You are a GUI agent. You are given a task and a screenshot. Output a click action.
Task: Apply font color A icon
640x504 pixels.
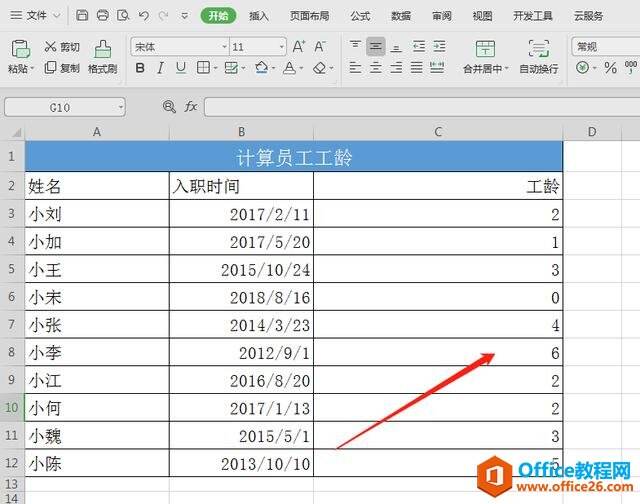[289, 68]
